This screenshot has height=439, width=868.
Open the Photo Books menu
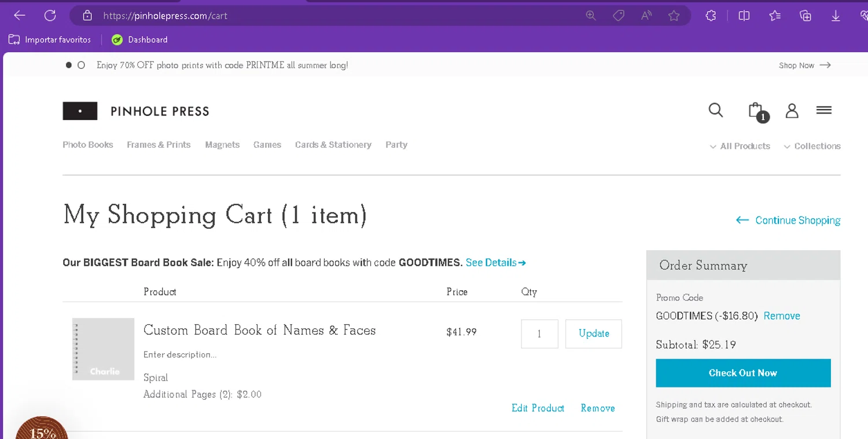(88, 145)
